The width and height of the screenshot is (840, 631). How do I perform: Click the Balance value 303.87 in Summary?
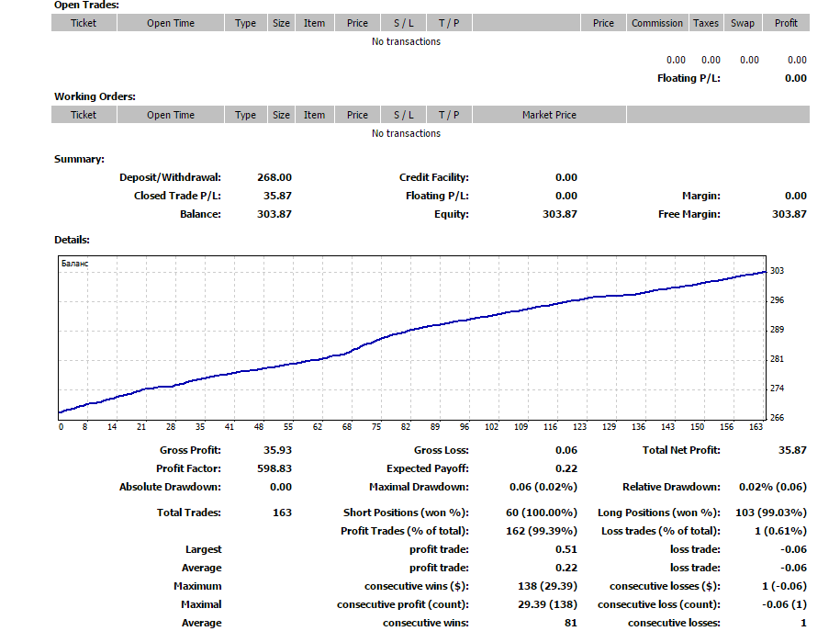point(274,214)
